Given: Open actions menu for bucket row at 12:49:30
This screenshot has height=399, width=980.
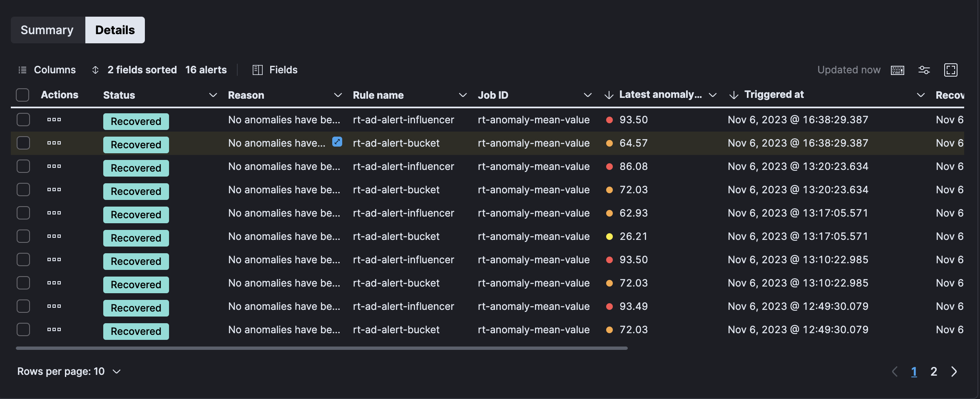Looking at the screenshot, I should (54, 329).
